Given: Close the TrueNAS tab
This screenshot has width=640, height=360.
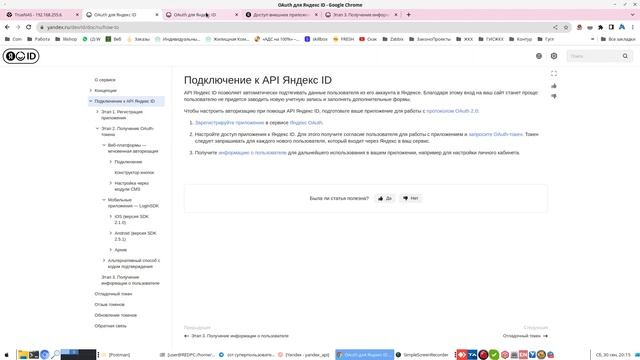Looking at the screenshot, I should coord(77,15).
